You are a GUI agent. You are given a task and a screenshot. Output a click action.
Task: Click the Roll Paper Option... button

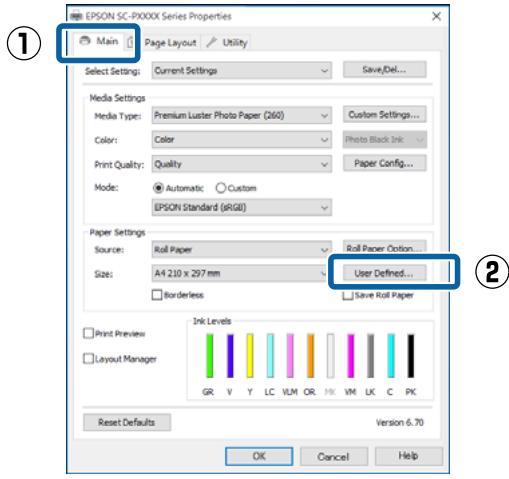click(x=384, y=248)
